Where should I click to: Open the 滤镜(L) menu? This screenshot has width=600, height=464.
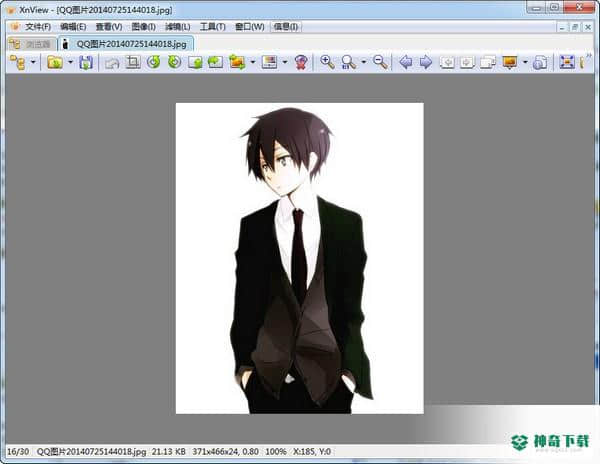coord(178,27)
